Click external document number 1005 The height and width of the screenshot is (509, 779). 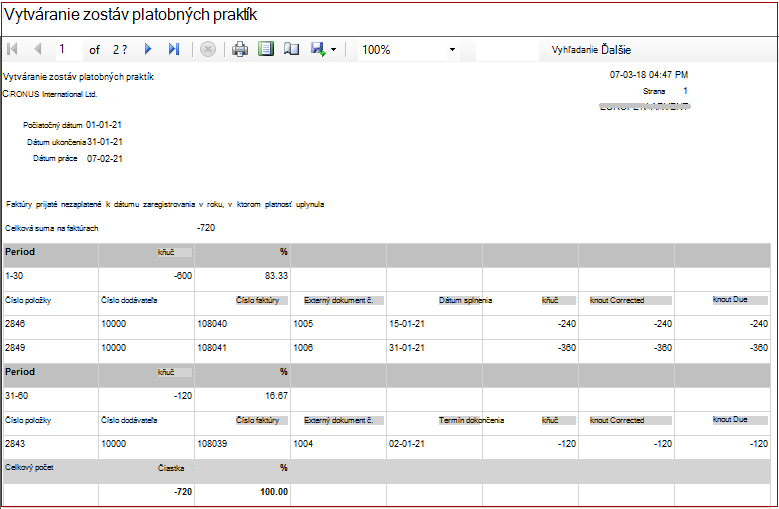click(303, 324)
